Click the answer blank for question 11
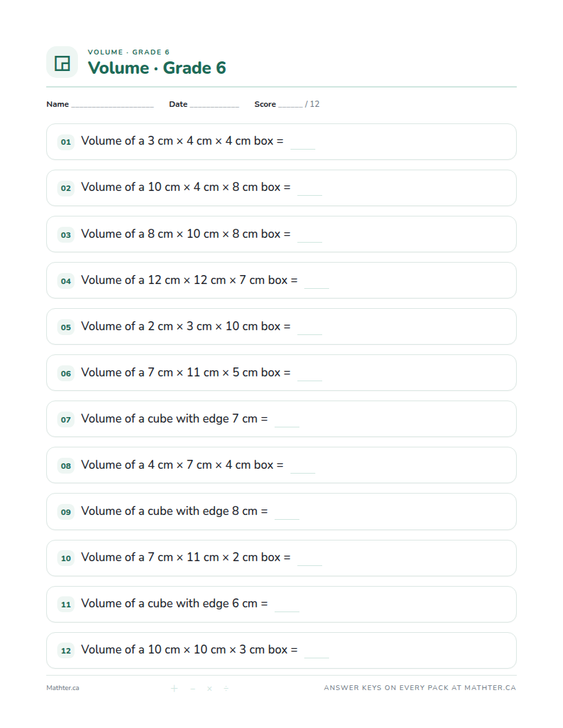Screen dimensions: 563x728 287,605
